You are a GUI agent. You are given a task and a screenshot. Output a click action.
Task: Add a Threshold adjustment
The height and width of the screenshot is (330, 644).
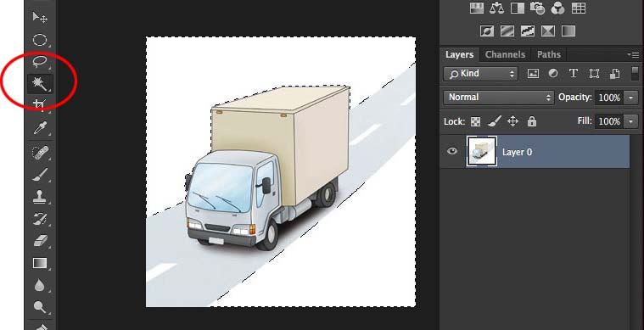click(528, 31)
